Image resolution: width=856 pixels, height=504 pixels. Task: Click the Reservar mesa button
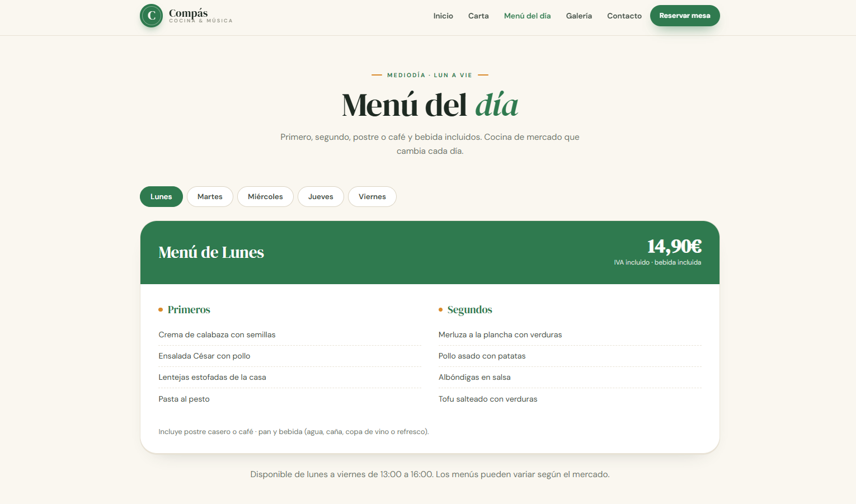(685, 16)
